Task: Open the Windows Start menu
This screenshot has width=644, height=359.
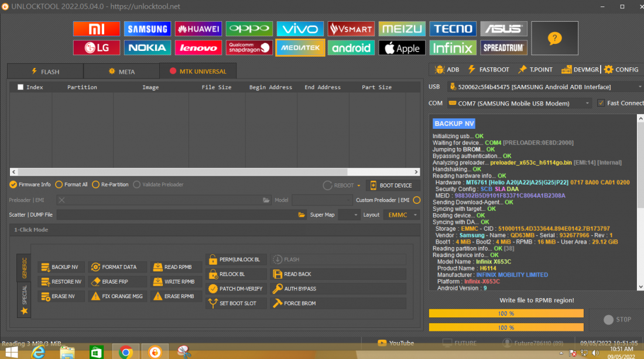Action: [x=12, y=352]
